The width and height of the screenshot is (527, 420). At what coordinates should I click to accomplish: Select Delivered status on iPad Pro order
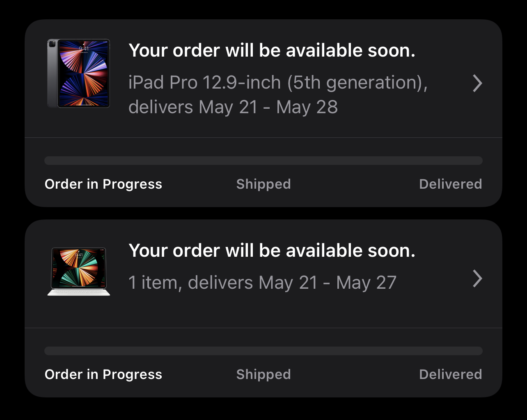coord(450,184)
